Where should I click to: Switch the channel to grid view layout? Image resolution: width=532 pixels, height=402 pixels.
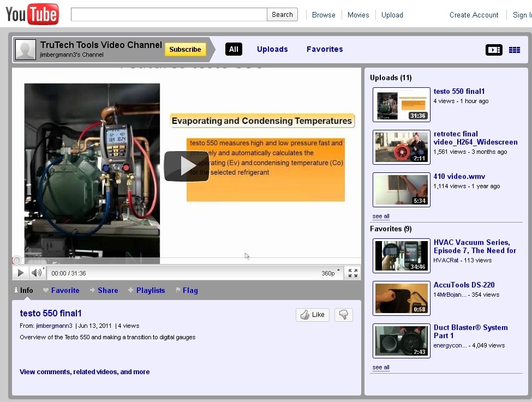point(514,50)
